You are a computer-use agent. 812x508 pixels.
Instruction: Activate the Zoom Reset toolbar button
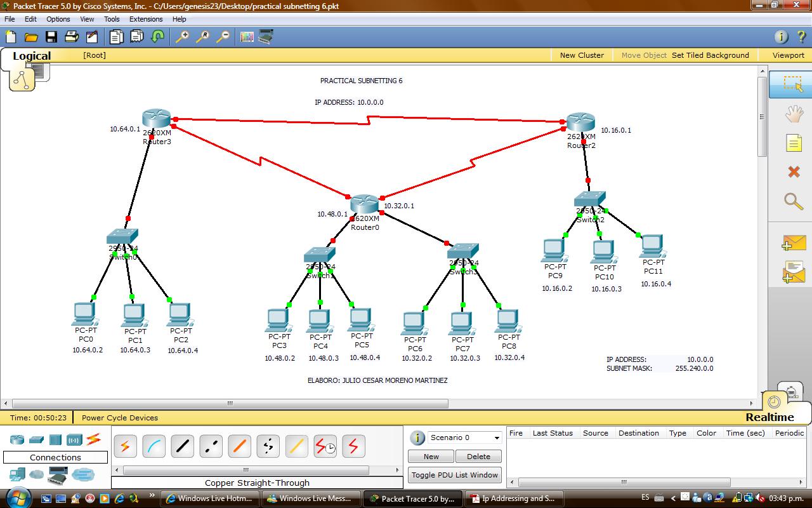point(202,36)
